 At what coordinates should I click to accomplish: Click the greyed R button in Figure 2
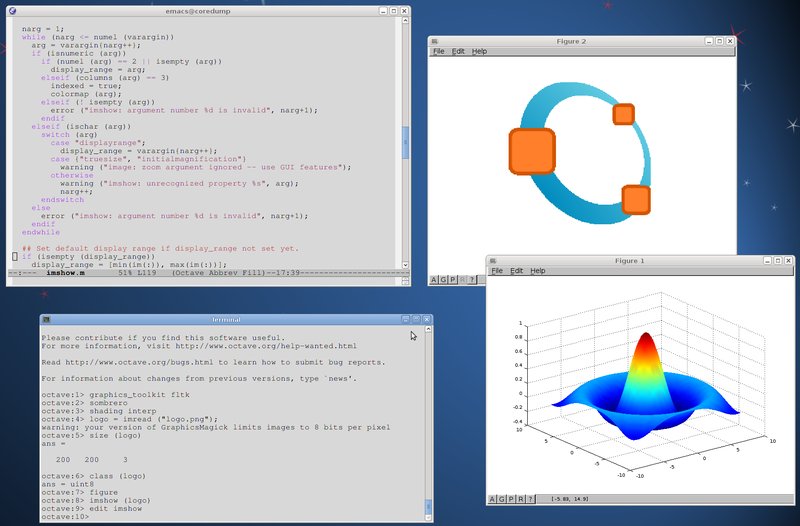[x=462, y=280]
